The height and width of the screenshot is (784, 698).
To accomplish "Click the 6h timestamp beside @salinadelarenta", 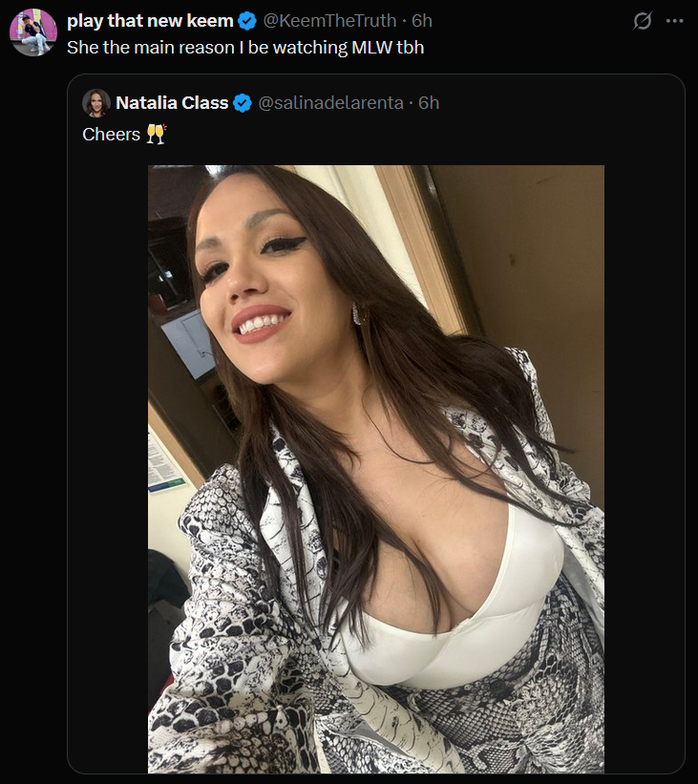I will click(429, 103).
